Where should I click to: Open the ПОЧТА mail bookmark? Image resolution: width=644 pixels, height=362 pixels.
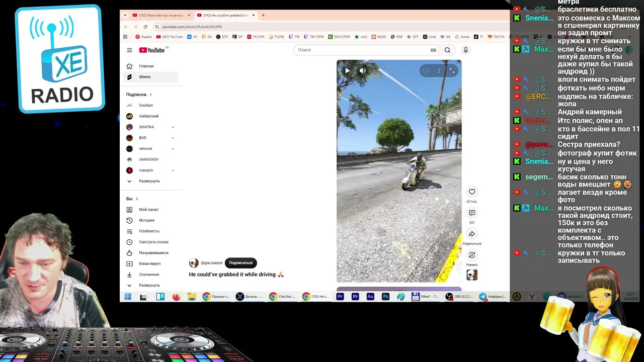click(x=496, y=37)
